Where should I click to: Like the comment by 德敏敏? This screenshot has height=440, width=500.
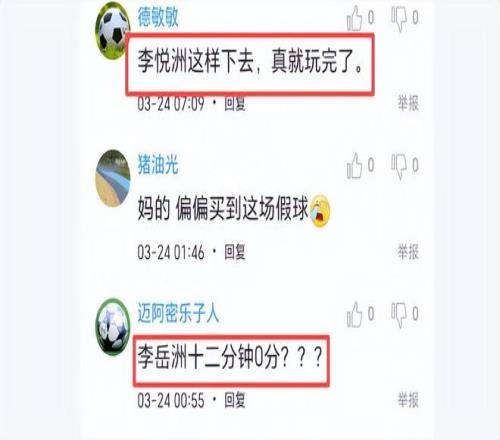[354, 18]
